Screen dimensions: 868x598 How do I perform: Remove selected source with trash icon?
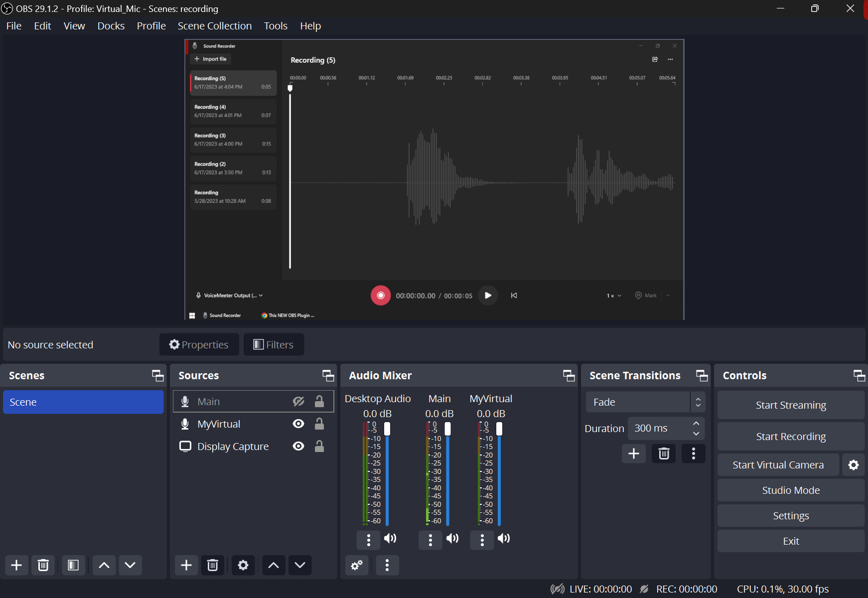[x=213, y=565]
